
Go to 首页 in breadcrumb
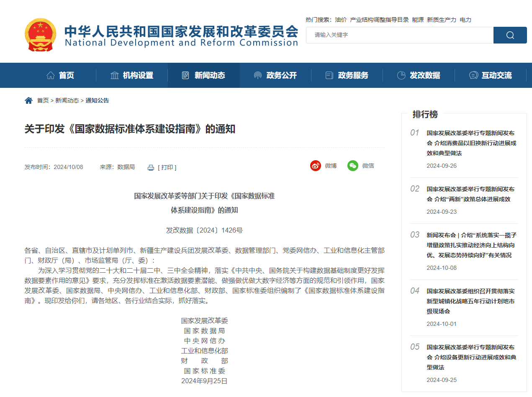[43, 100]
